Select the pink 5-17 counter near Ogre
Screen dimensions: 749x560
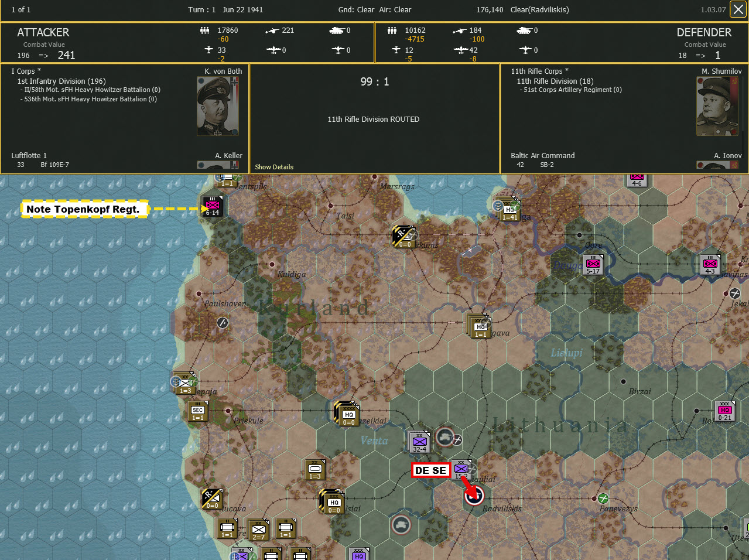point(593,265)
